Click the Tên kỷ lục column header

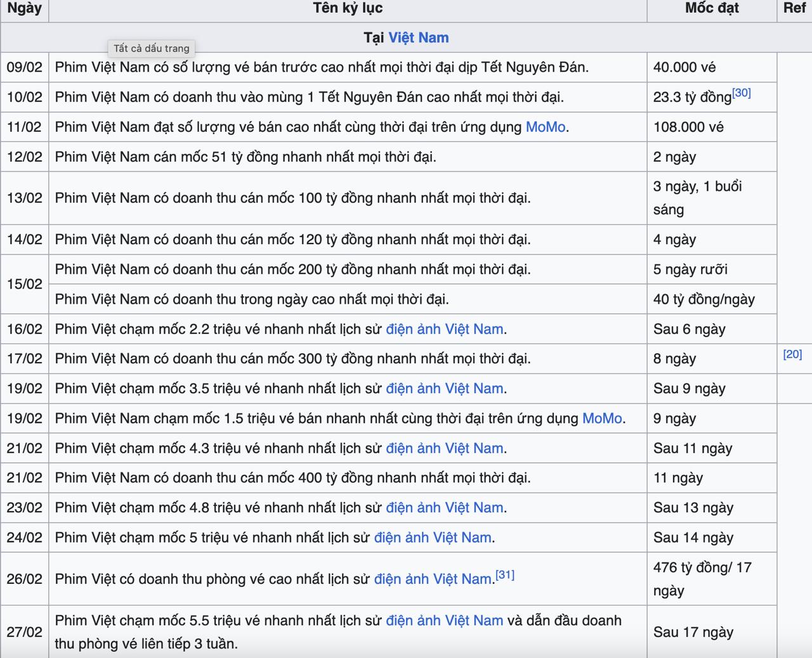click(x=348, y=8)
